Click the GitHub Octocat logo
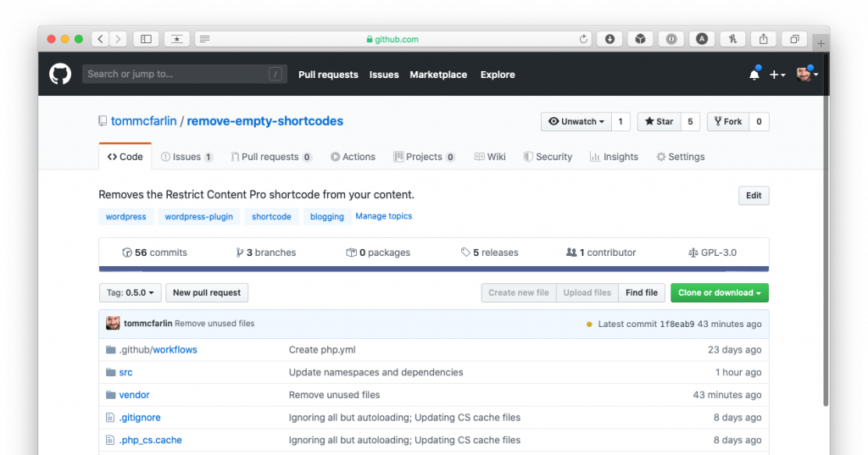 pos(60,75)
